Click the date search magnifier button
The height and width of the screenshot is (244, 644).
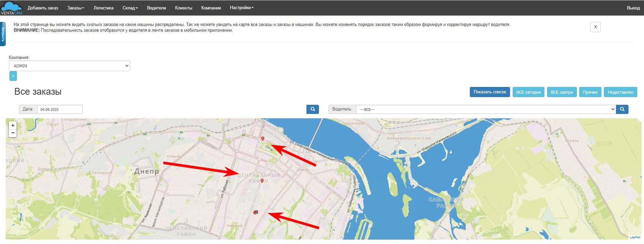[x=313, y=109]
